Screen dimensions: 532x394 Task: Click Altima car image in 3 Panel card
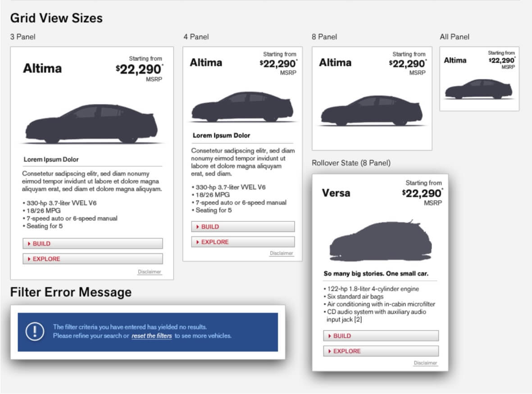(91, 124)
